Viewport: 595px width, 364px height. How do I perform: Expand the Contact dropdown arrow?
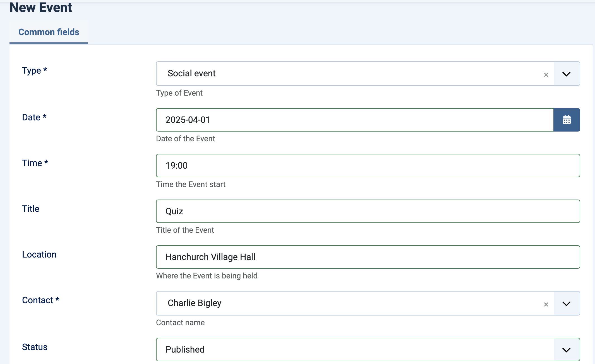point(567,304)
